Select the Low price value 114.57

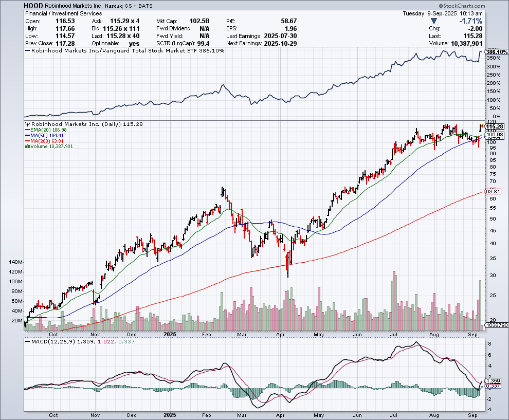[65, 35]
